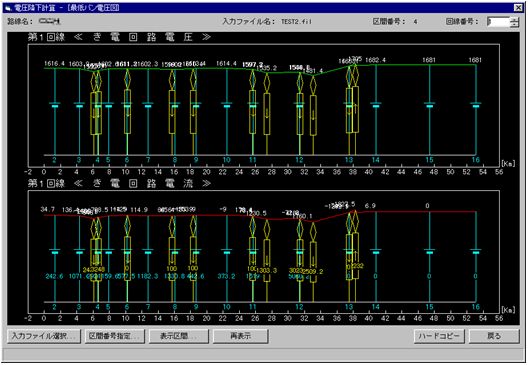This screenshot has width=529, height=365.
Task: Click yellow value 1303.3 in current chart
Action: (267, 270)
